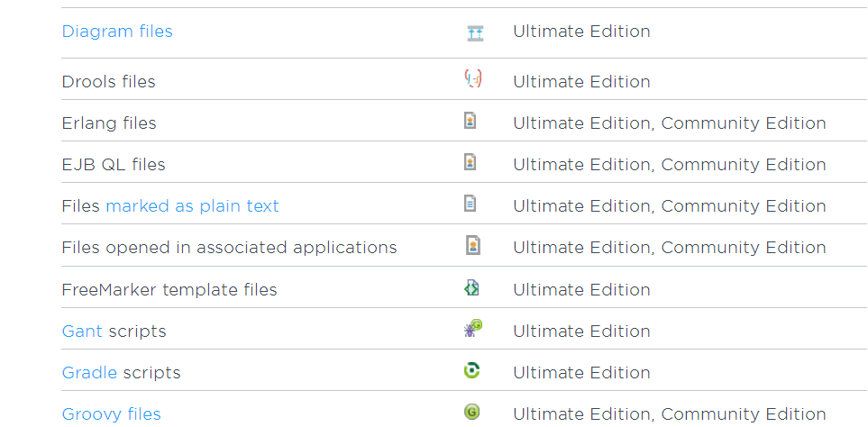Click the plain text file icon
The width and height of the screenshot is (868, 427).
point(470,204)
